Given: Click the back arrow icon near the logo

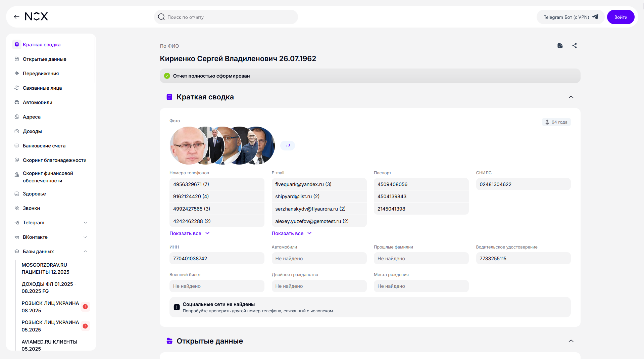Looking at the screenshot, I should click(16, 17).
